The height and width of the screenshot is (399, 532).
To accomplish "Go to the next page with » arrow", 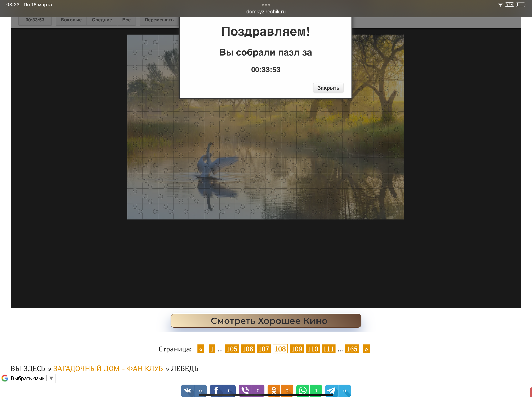I will (x=366, y=349).
